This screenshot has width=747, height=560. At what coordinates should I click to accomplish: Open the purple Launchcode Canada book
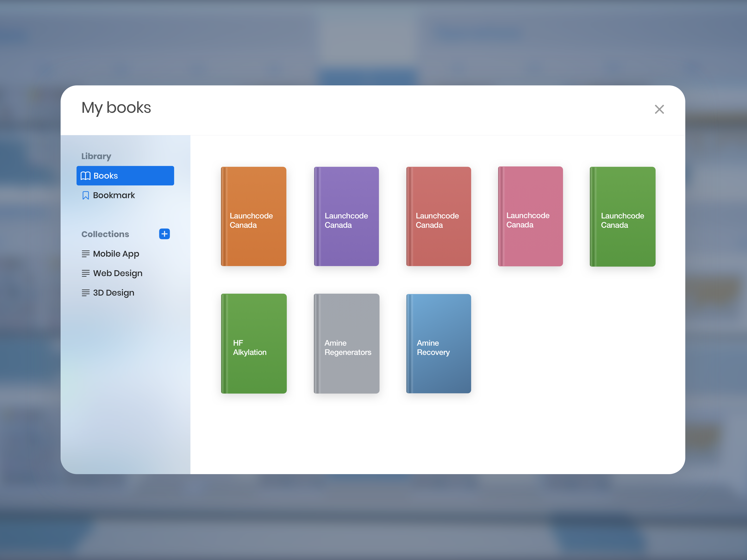point(346,216)
